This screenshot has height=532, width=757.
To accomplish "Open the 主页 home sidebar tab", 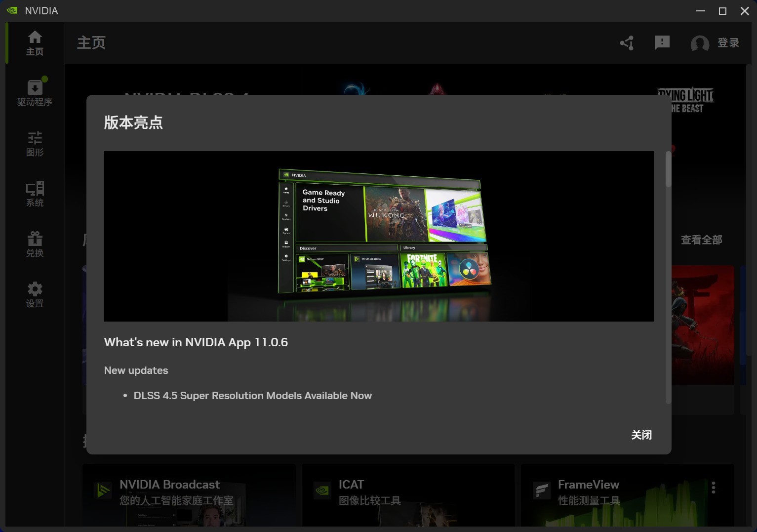I will [x=35, y=43].
